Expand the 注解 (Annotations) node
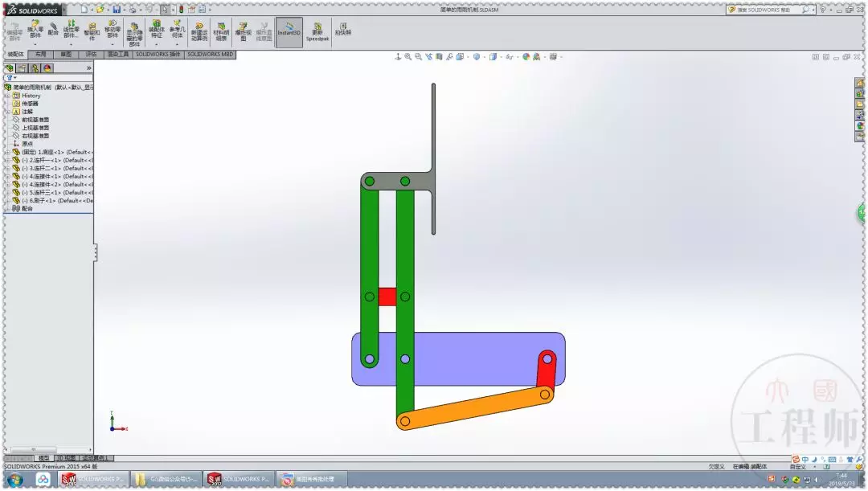The image size is (868, 491). pos(8,112)
